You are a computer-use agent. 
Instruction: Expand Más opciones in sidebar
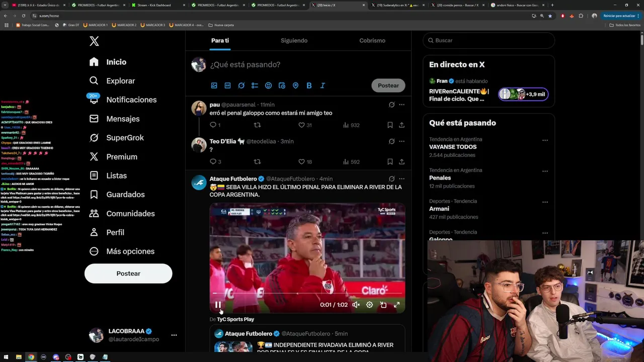(121, 251)
